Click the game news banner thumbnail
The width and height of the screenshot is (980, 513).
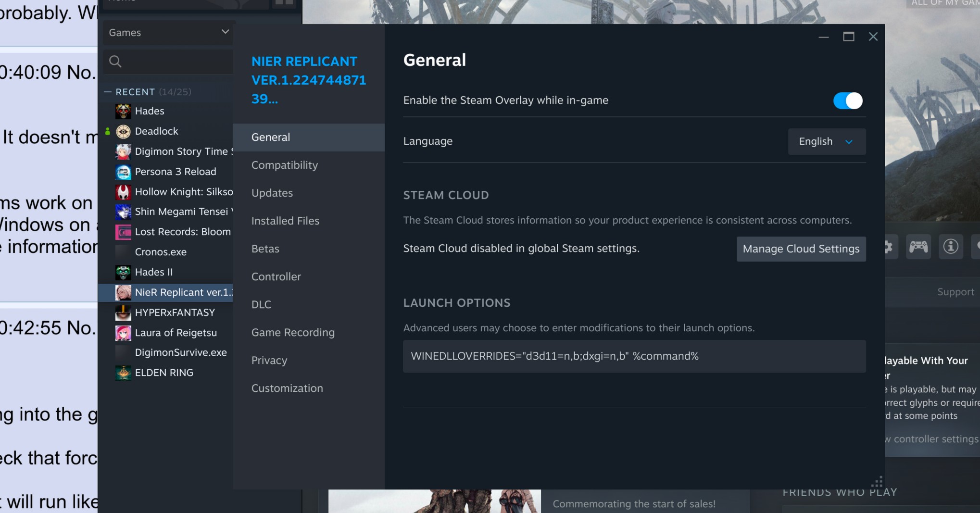coord(435,501)
